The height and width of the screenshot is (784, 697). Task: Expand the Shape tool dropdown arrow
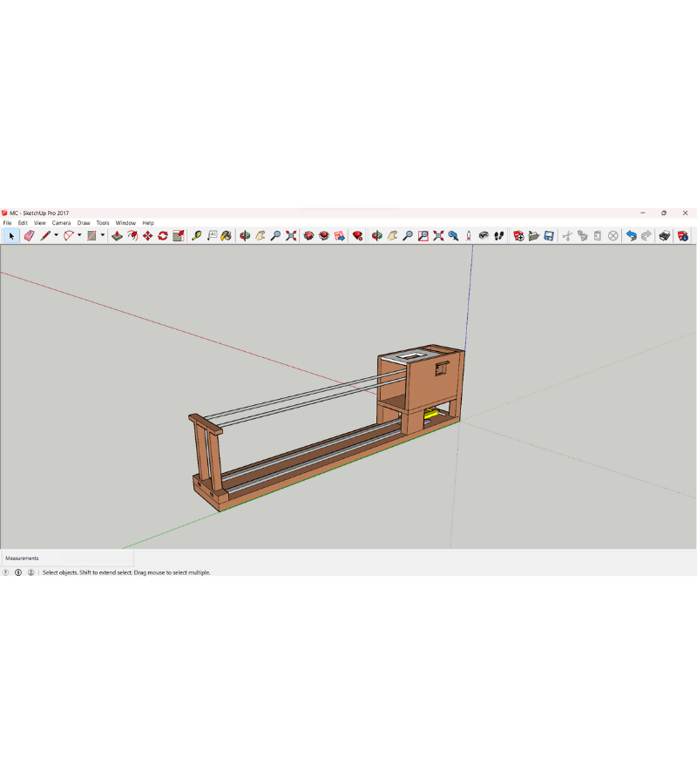coord(103,235)
